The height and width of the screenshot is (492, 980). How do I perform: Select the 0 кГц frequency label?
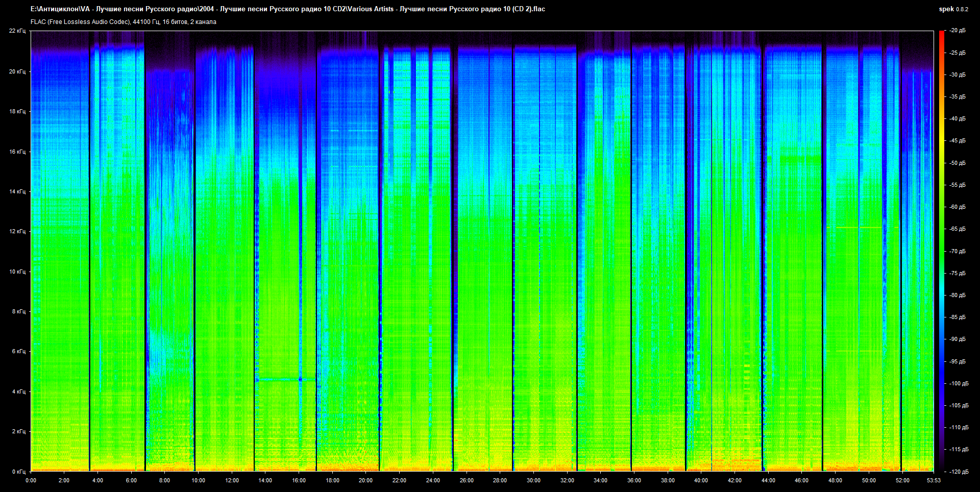(x=18, y=472)
